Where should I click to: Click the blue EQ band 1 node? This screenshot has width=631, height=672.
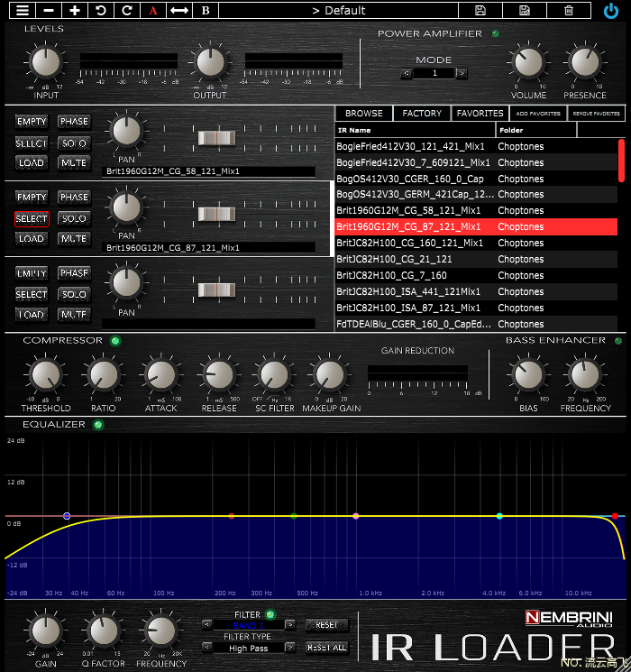click(x=67, y=516)
